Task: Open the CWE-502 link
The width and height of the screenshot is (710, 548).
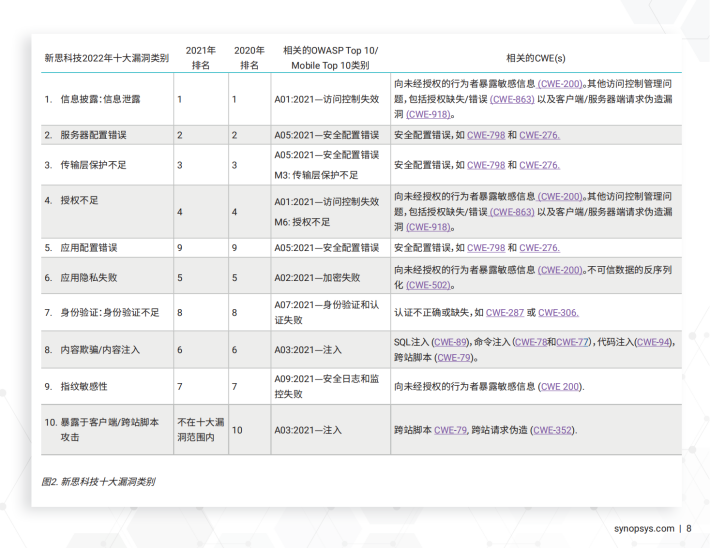Action: click(x=428, y=285)
